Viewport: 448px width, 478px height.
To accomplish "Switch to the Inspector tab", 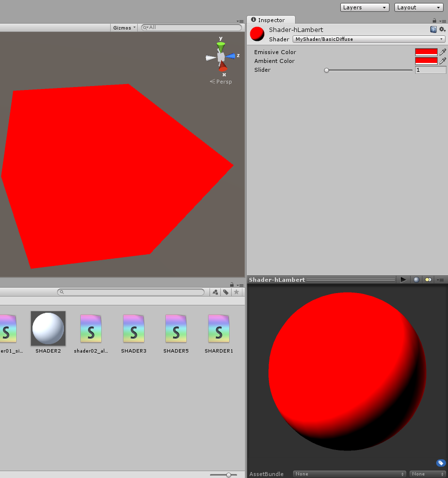I will [270, 20].
